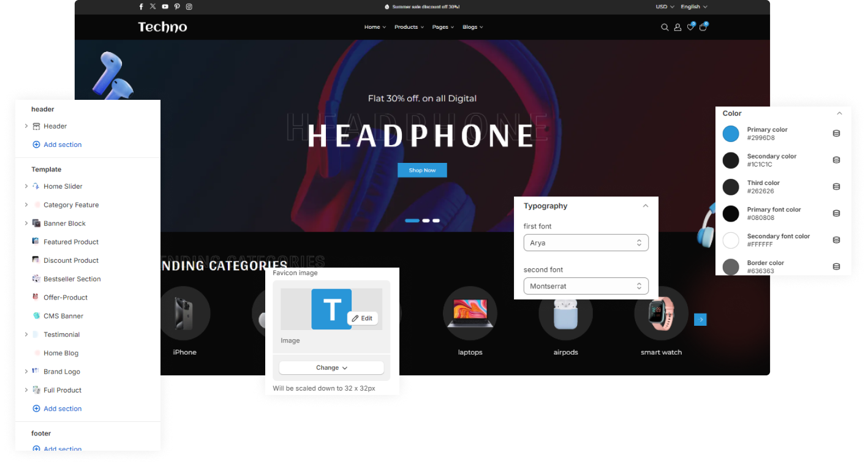Click Edit on the favicon image
This screenshot has height=466, width=868.
(x=362, y=318)
